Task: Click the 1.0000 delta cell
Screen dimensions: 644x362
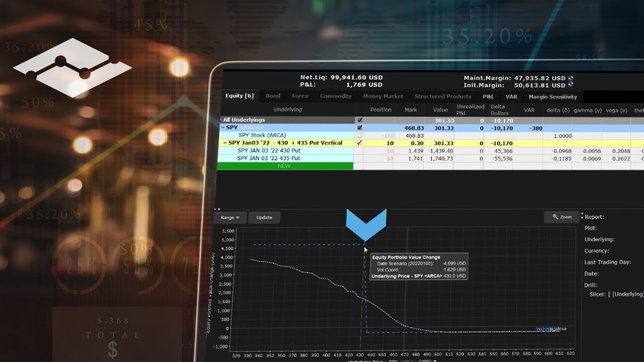Action: [562, 136]
